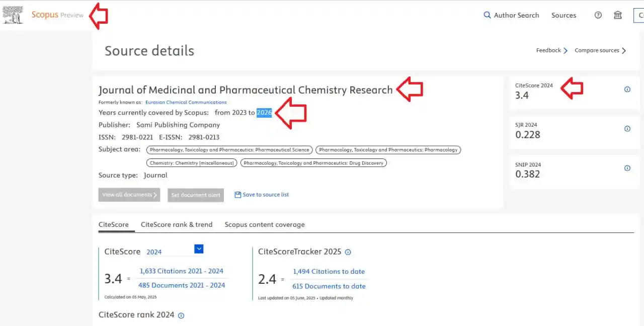Click Save to source list link
Screen dimensions: 644x326
tap(266, 195)
